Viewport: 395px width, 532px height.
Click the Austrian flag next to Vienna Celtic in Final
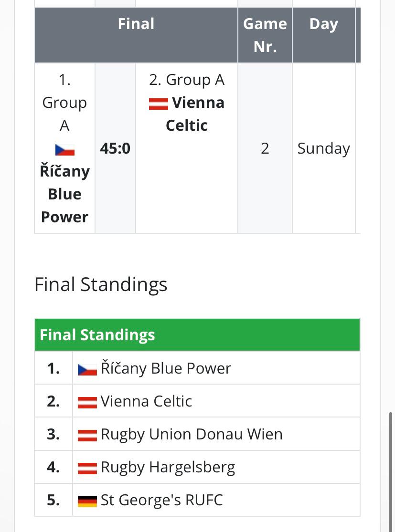159,104
